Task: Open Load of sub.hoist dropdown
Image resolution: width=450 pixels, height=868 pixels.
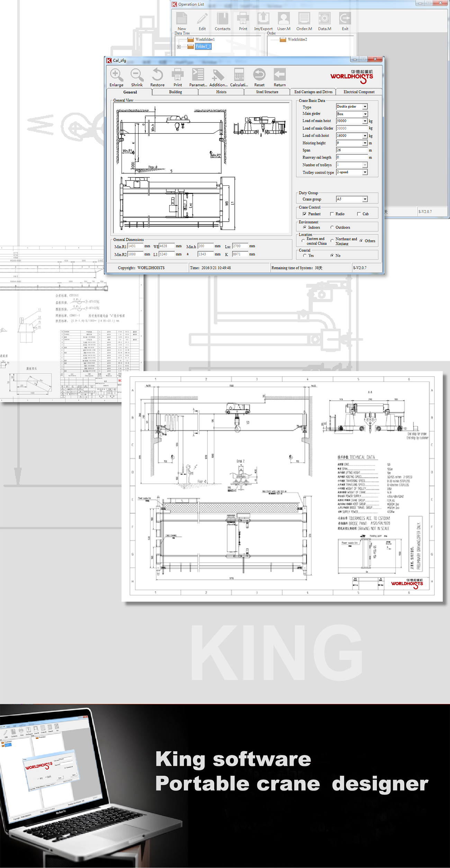Action: (x=365, y=136)
